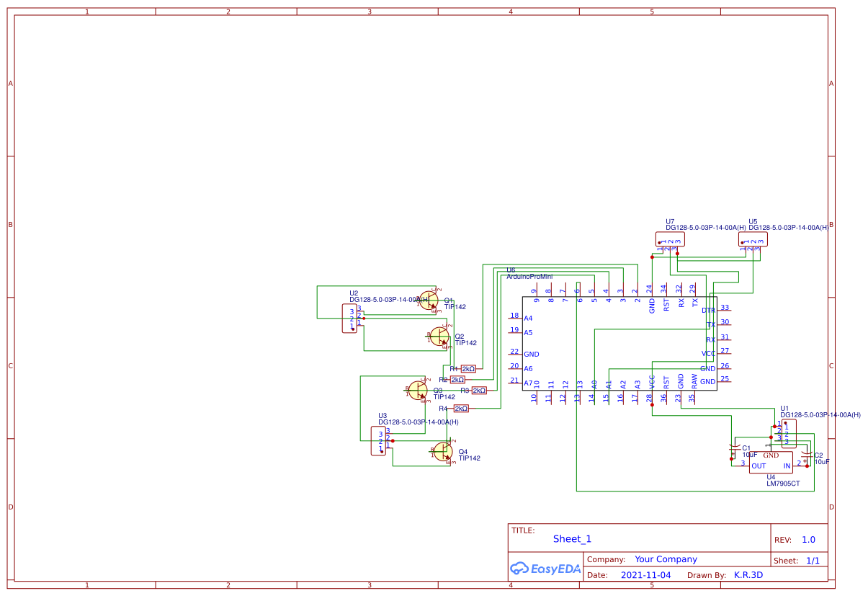Select transistor Q2 TIP142 symbol
The width and height of the screenshot is (868, 596).
440,337
